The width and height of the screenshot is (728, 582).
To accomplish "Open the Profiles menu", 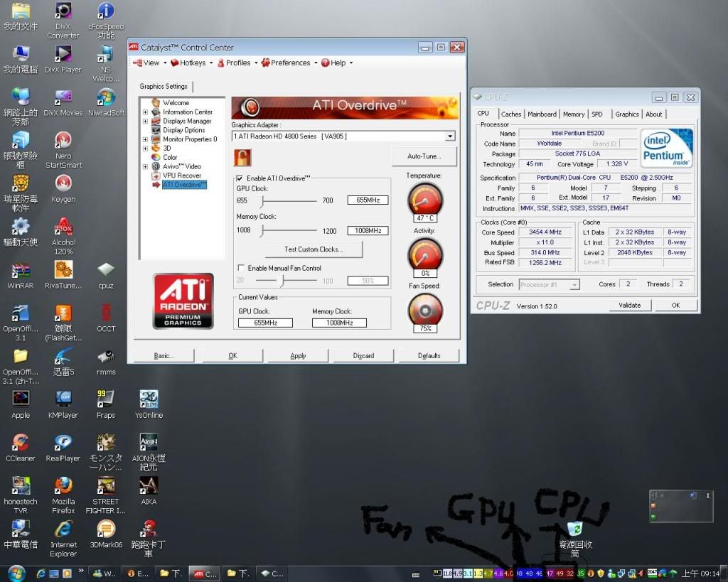I will 237,63.
